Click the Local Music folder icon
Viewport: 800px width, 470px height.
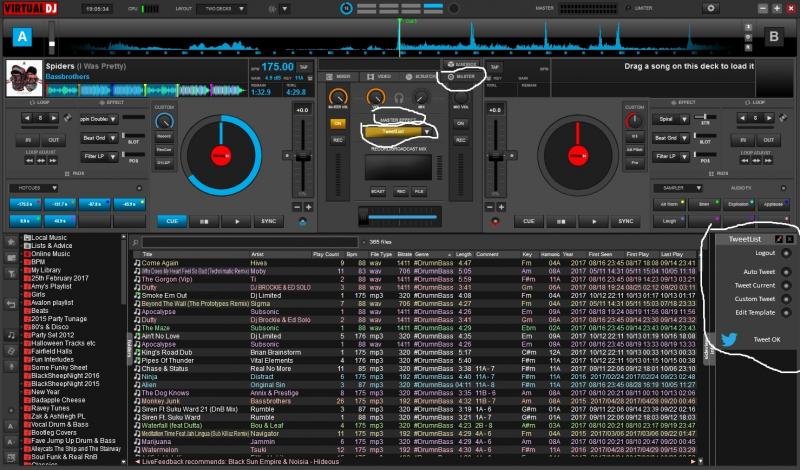[28, 238]
